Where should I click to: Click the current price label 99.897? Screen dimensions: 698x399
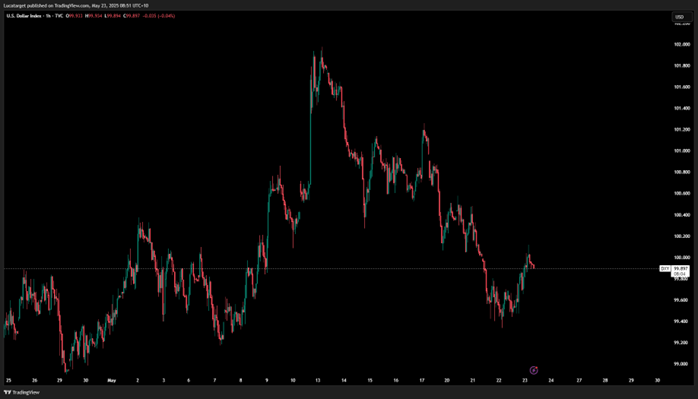coord(680,269)
